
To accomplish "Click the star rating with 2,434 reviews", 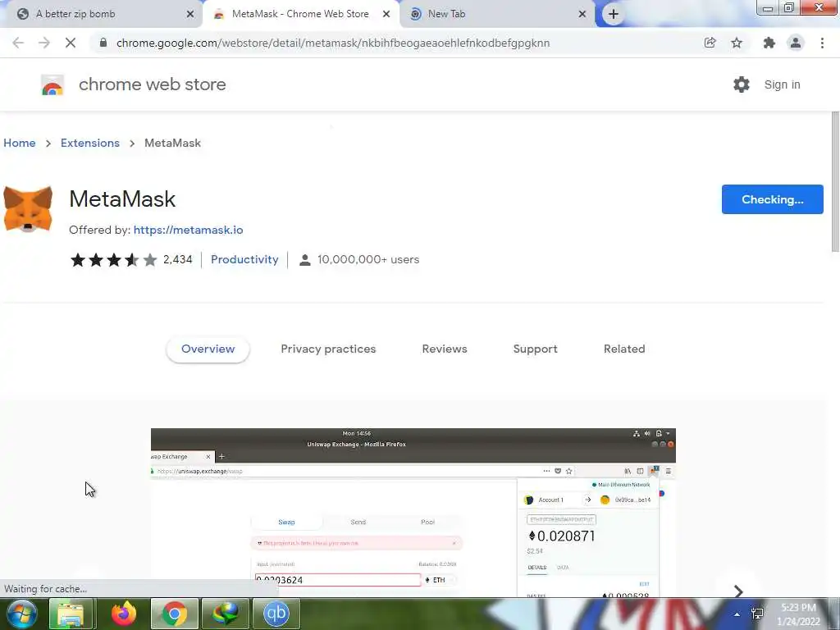I will pos(131,260).
